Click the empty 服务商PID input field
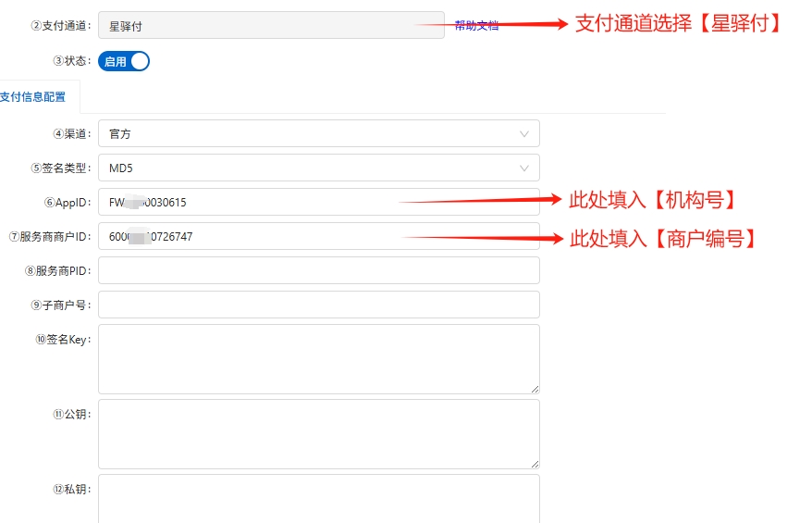The width and height of the screenshot is (812, 523). (318, 271)
